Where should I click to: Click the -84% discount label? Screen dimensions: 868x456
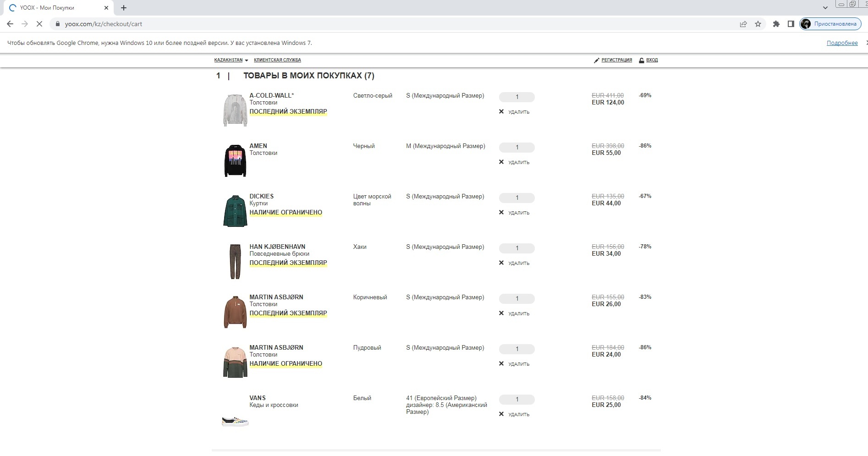pyautogui.click(x=645, y=398)
